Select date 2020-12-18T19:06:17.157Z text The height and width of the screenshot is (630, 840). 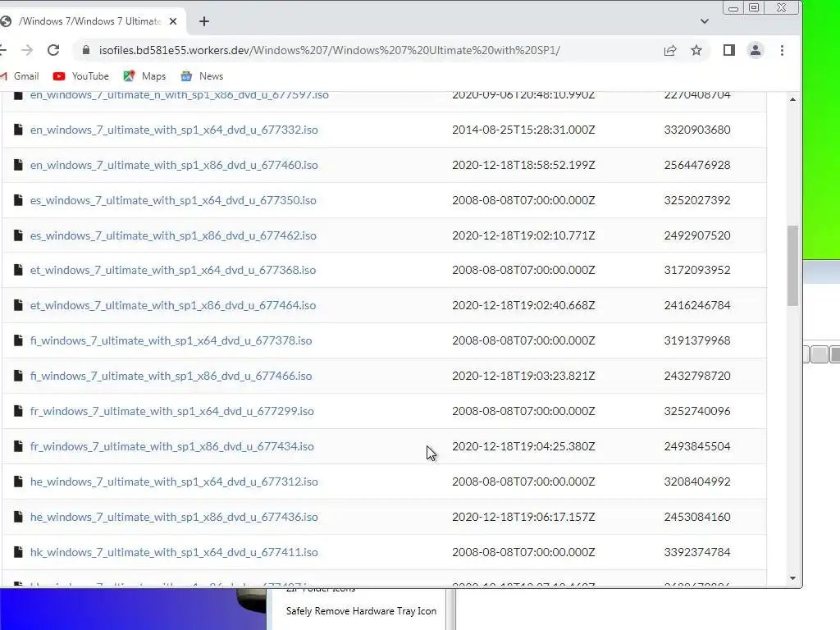(523, 517)
